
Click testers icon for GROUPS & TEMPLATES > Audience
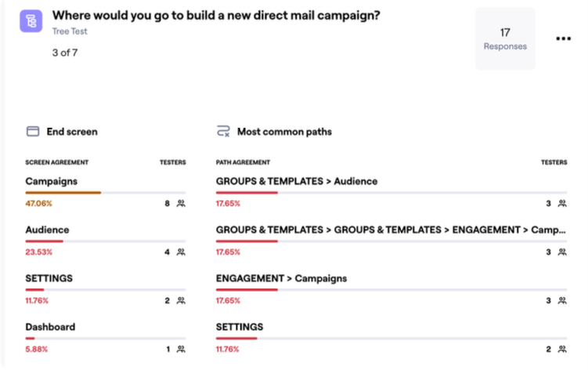[562, 204]
